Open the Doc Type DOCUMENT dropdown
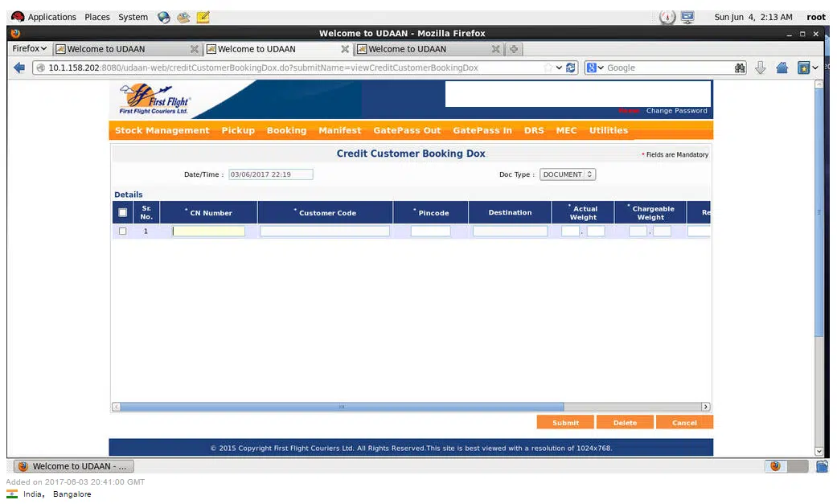Image resolution: width=837 pixels, height=504 pixels. (x=568, y=174)
